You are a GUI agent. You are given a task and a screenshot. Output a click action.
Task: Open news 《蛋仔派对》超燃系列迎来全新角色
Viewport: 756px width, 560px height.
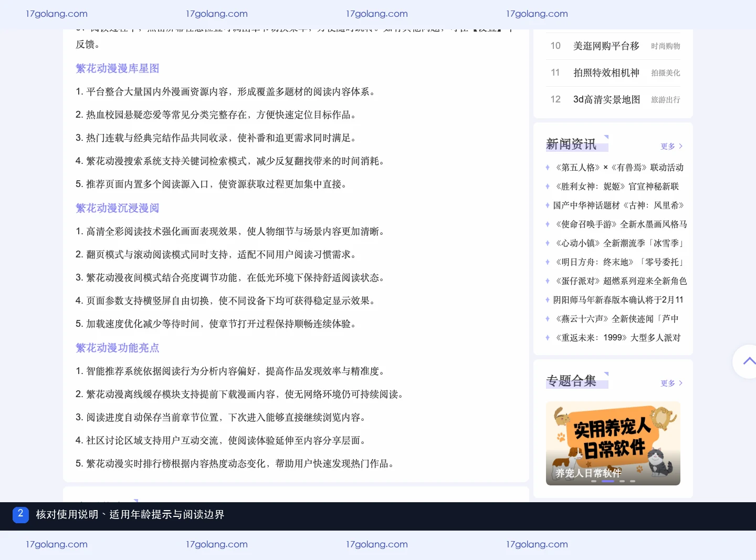620,281
